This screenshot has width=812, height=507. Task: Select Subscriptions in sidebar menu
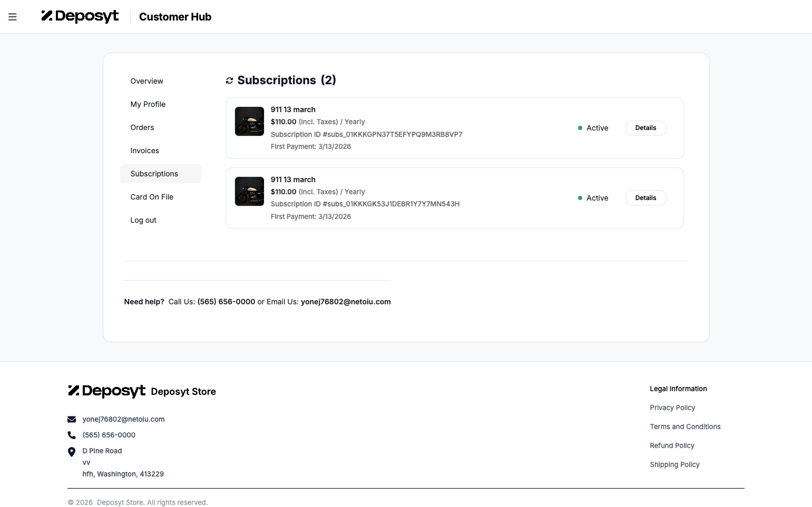(x=161, y=174)
